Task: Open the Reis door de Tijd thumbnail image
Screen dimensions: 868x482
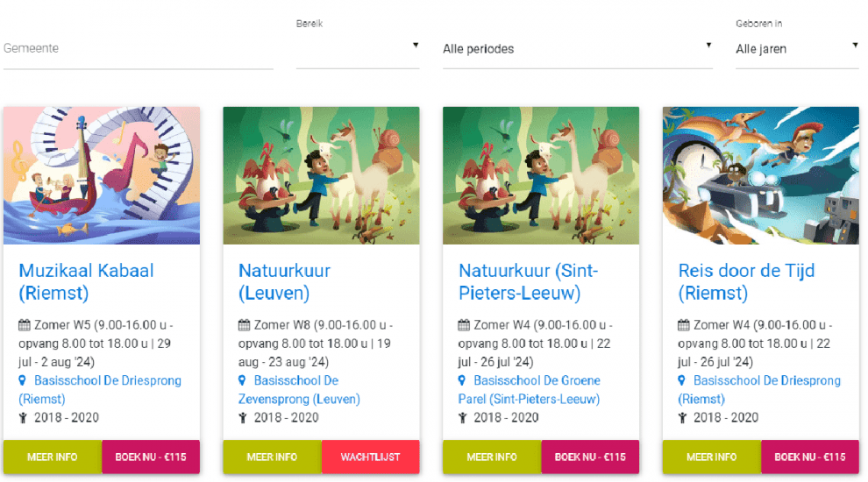Action: coord(760,175)
